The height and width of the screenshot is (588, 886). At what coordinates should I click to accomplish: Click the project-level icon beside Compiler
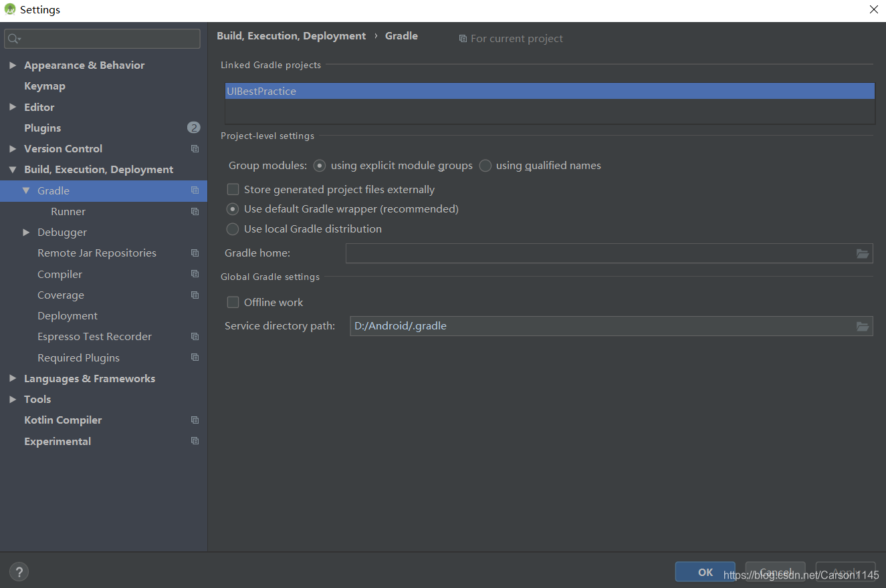point(195,274)
